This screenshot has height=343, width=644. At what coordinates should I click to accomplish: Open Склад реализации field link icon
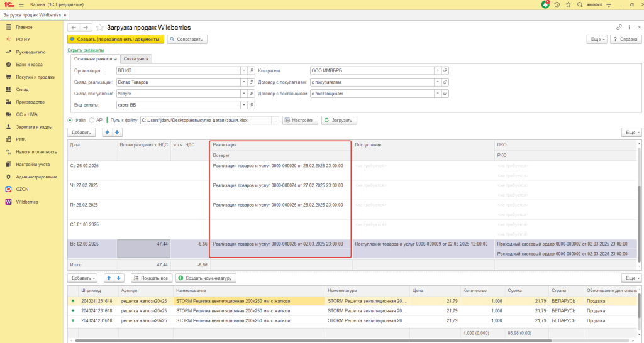(x=252, y=82)
